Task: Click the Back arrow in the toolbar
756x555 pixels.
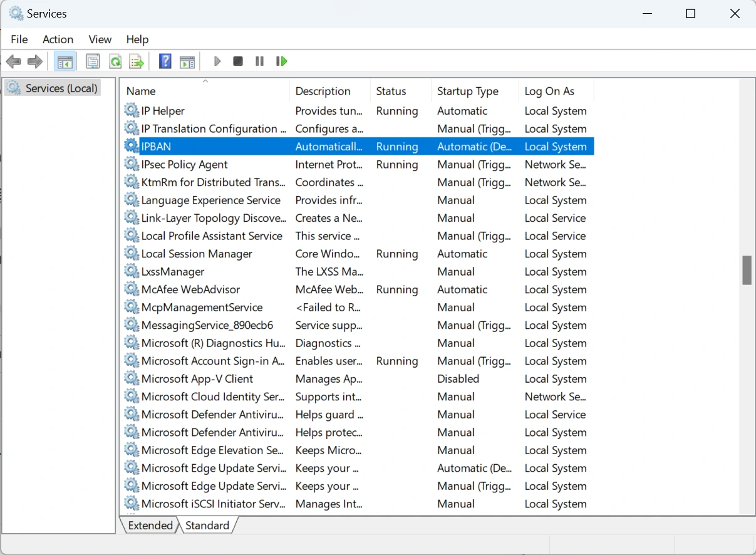Action: coord(13,61)
